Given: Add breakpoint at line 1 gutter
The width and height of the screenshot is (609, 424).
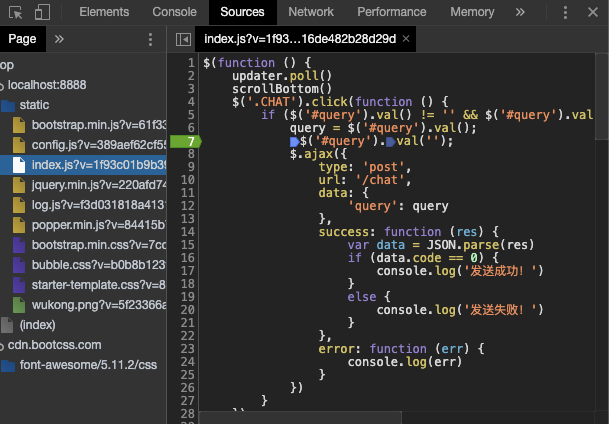Looking at the screenshot, I should [x=191, y=63].
